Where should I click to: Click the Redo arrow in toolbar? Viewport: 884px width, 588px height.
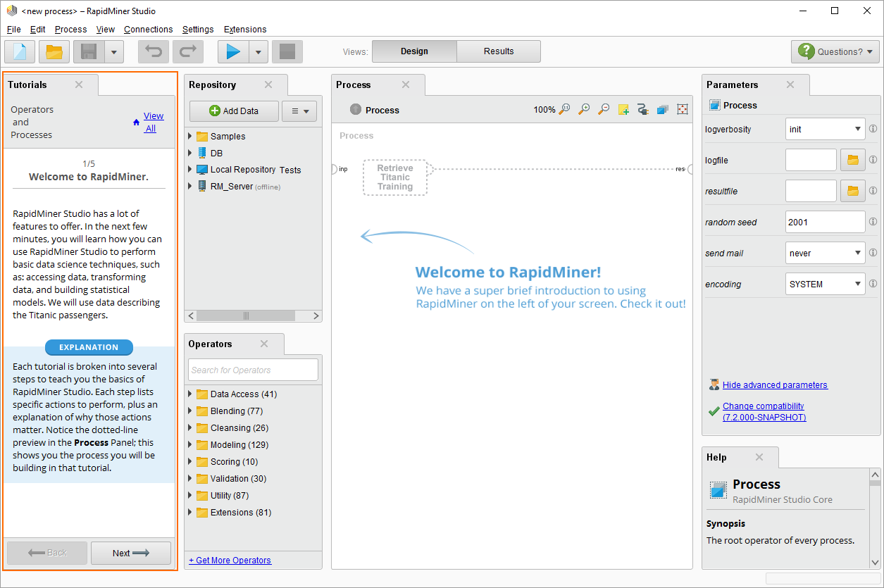coord(187,52)
